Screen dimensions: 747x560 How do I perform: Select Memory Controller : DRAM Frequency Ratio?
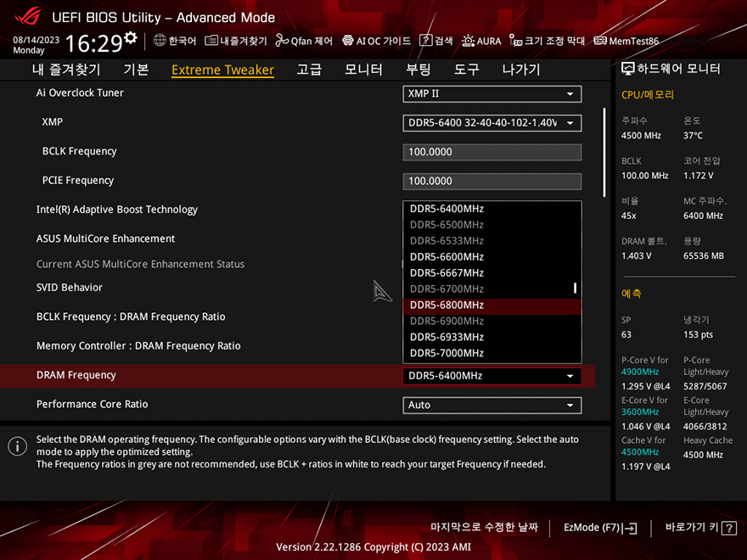click(138, 345)
